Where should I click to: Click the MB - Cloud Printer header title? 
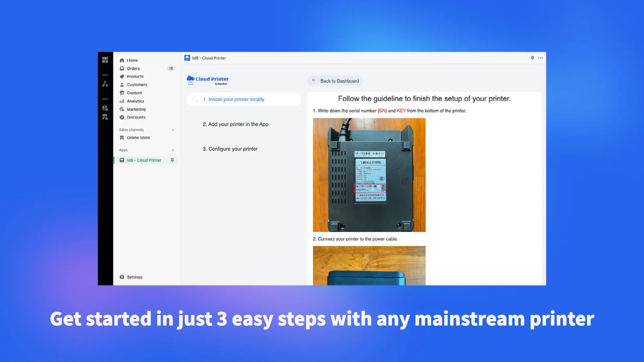point(209,58)
